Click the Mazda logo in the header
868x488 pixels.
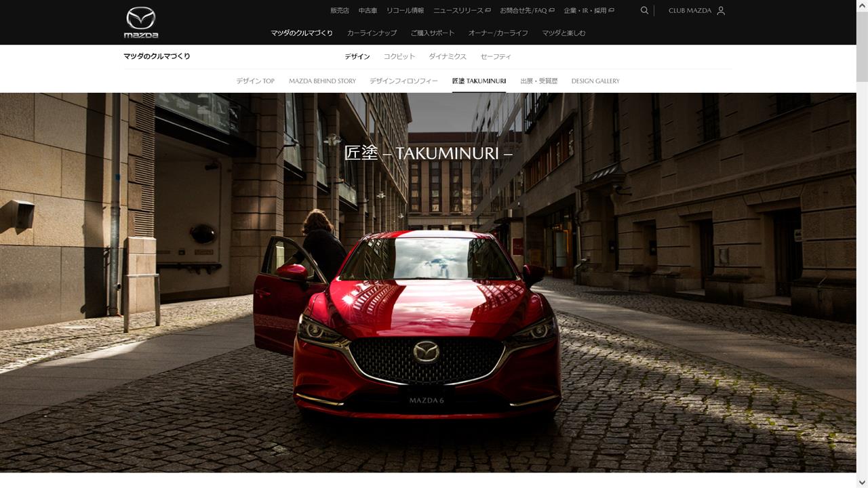point(141,22)
